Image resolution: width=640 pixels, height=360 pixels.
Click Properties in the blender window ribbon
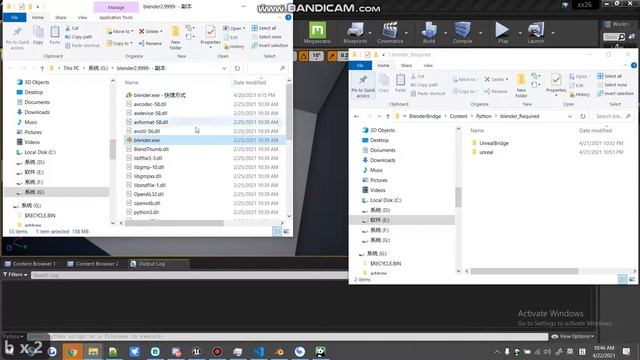tap(211, 37)
